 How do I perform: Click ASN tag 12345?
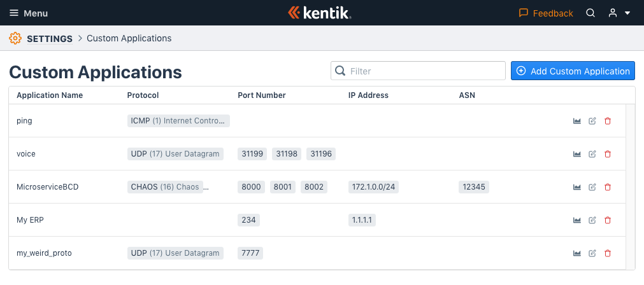(x=474, y=187)
